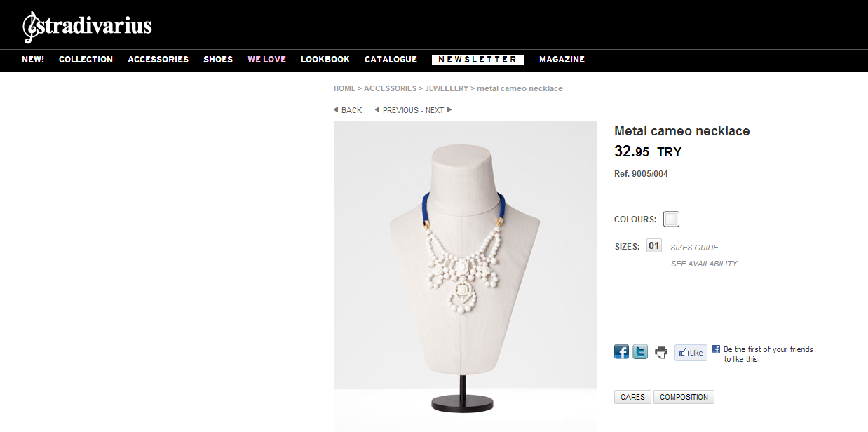Select size 01
Image resolution: width=868 pixels, height=432 pixels.
[x=654, y=246]
